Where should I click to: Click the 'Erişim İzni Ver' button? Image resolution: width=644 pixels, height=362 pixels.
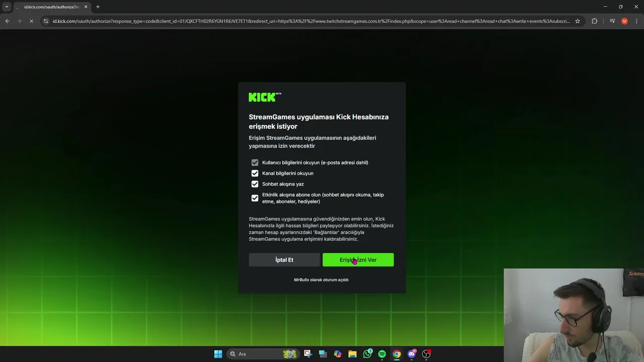point(358,260)
